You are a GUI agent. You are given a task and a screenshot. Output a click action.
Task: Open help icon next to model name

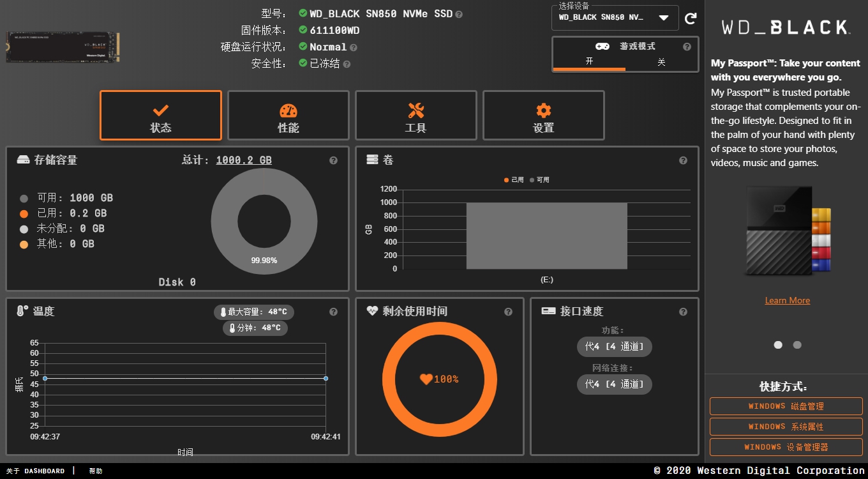click(459, 14)
